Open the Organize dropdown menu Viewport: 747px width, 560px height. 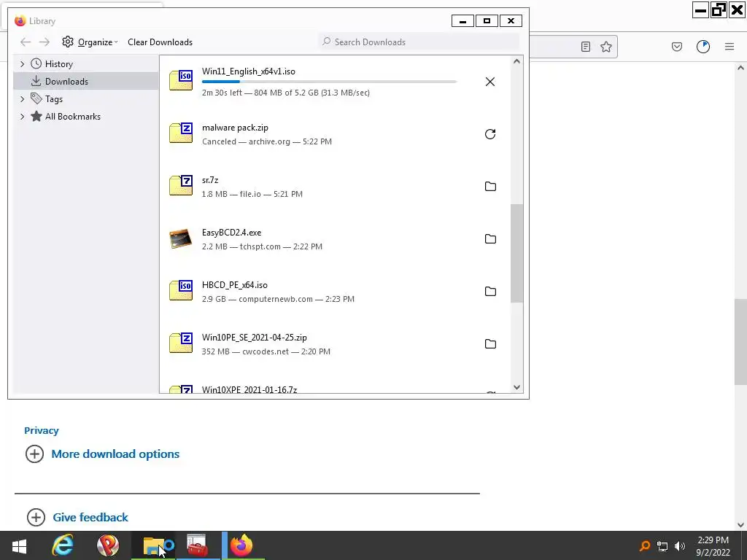coord(90,42)
